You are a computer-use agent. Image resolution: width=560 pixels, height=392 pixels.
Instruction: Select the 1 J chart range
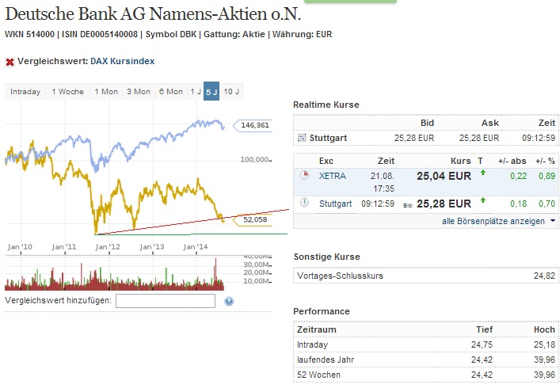point(195,92)
